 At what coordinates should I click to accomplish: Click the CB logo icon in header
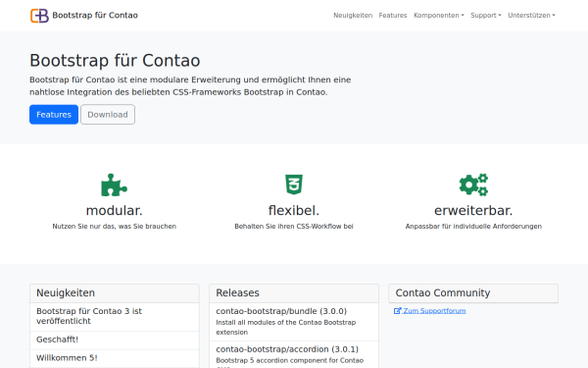(x=39, y=16)
